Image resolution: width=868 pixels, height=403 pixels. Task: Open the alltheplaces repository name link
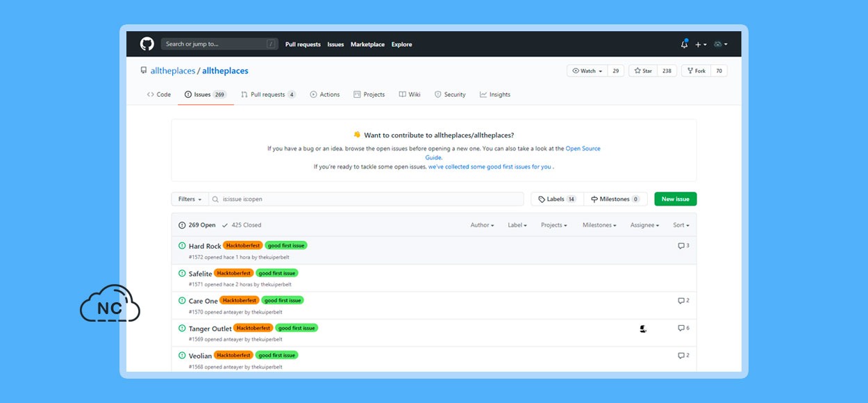pos(225,71)
